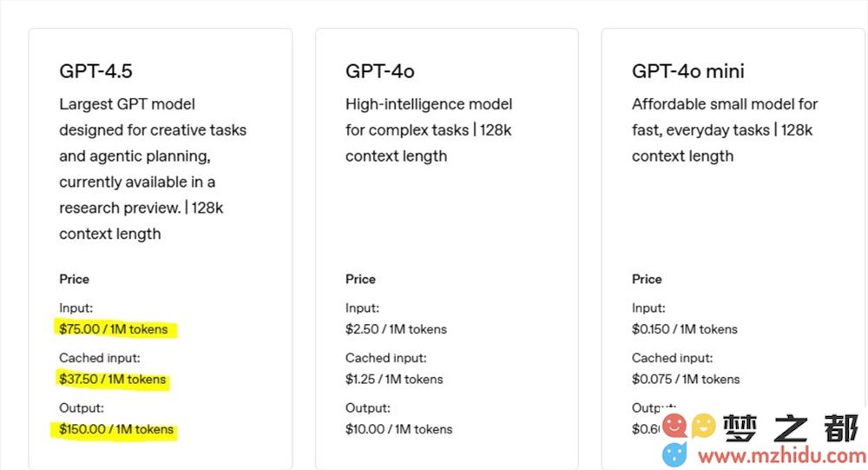The image size is (868, 470).
Task: Click GPT-4o mini input price $0.150
Action: point(685,329)
